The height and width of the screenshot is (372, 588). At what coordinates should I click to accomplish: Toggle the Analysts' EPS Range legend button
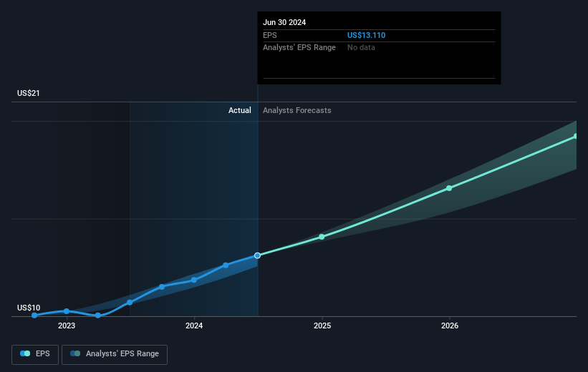pos(115,354)
